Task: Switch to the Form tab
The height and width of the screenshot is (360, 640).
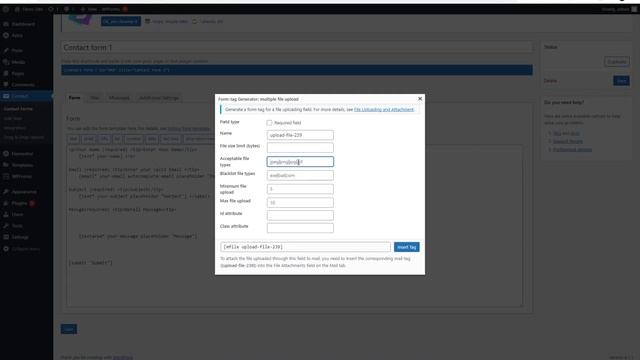Action: click(74, 98)
